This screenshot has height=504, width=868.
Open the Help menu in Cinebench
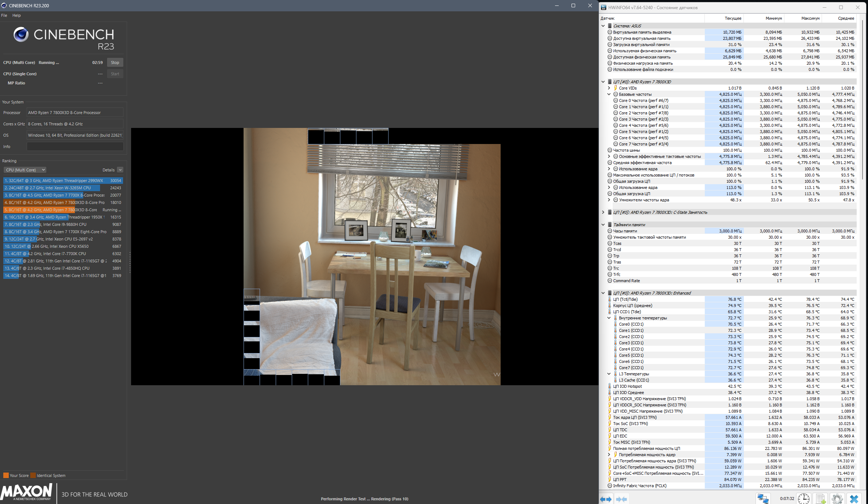pyautogui.click(x=16, y=15)
